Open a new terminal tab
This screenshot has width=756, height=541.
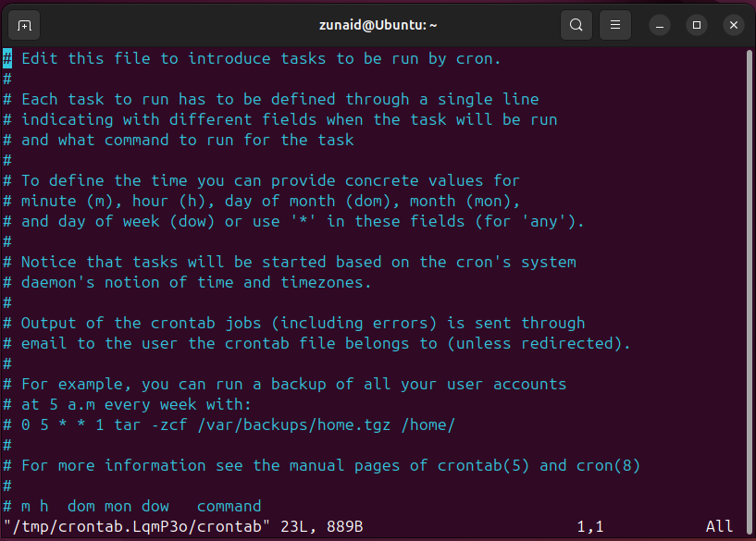click(24, 25)
